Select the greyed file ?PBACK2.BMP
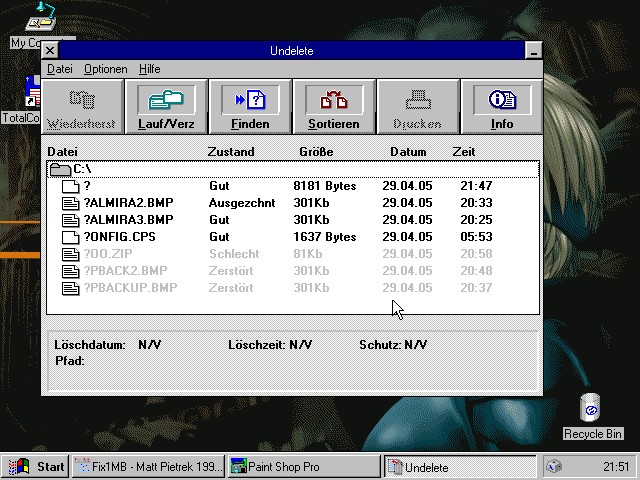640x480 pixels. point(125,271)
